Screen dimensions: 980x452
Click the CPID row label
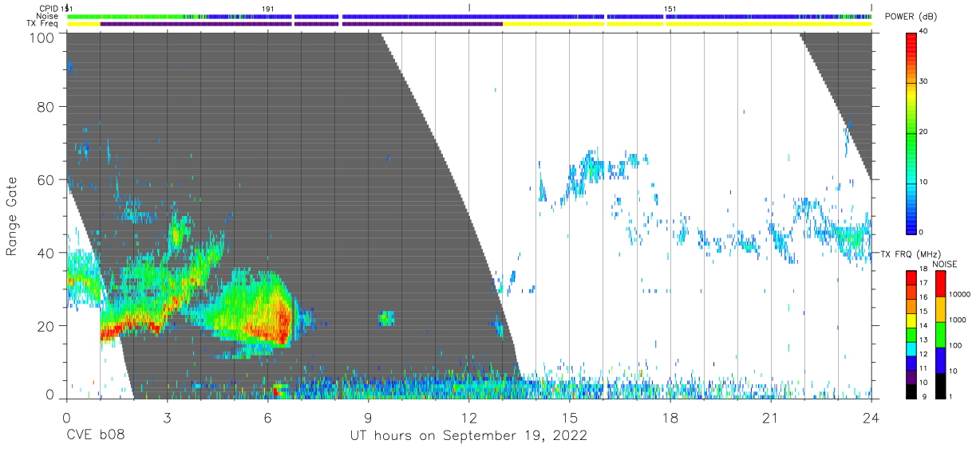click(48, 9)
